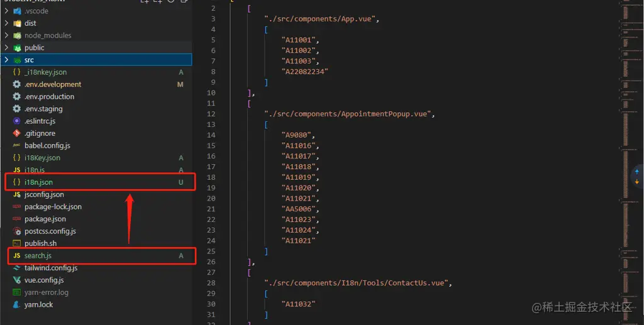Click the gear icon of .env.development

(17, 84)
